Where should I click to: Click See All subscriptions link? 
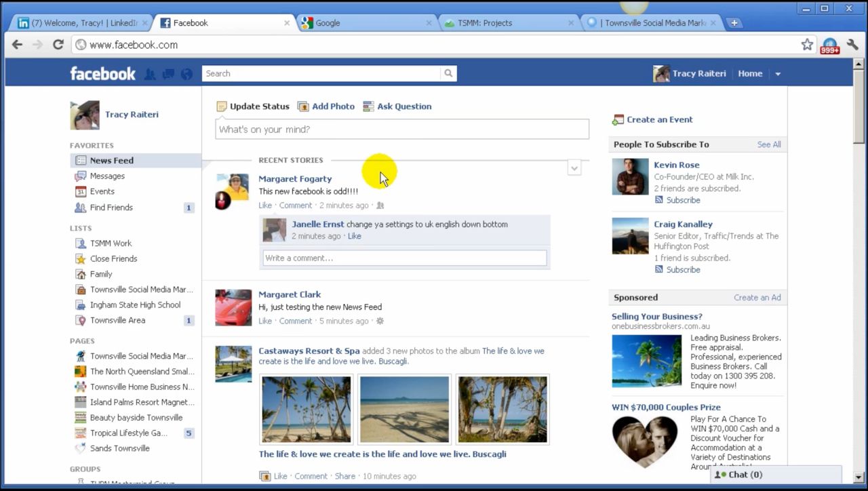(769, 144)
